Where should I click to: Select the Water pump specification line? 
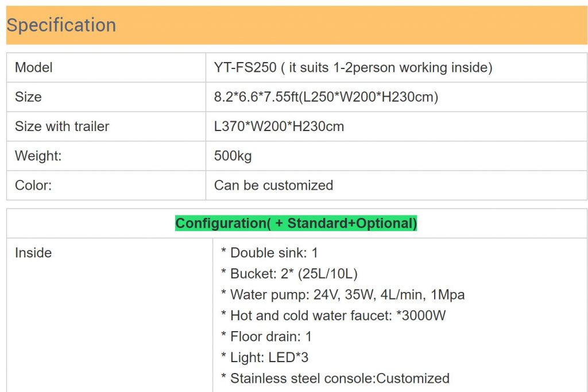click(x=343, y=295)
